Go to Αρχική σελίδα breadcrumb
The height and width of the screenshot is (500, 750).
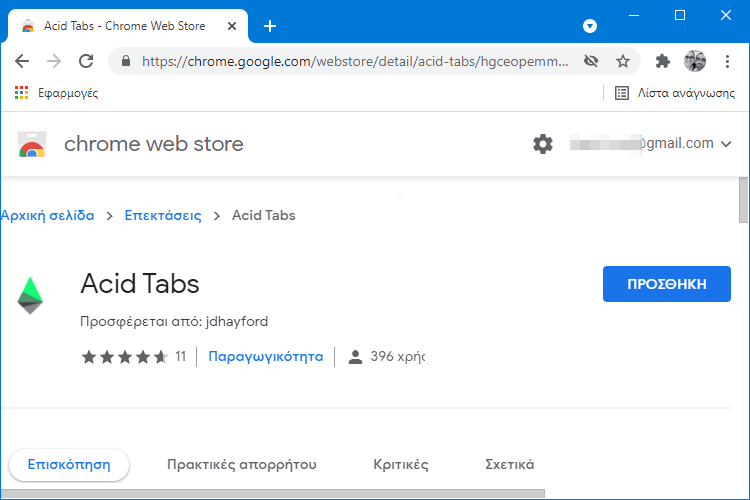pyautogui.click(x=47, y=215)
